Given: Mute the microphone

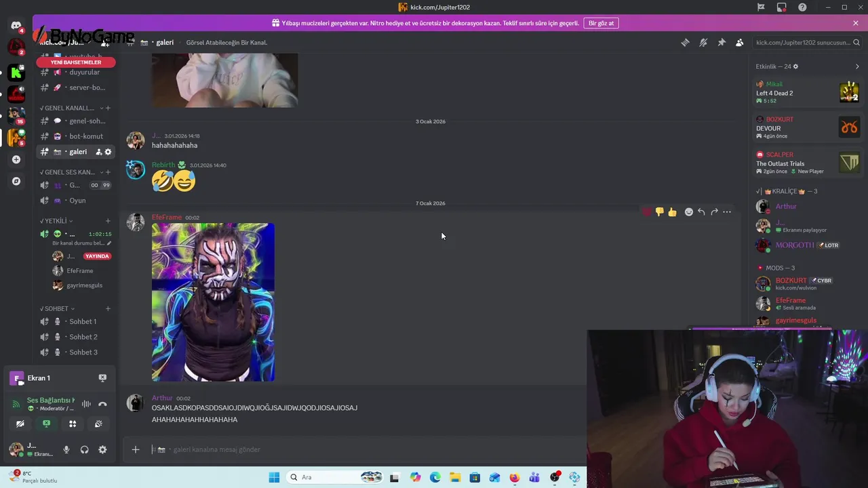Looking at the screenshot, I should pos(66,449).
